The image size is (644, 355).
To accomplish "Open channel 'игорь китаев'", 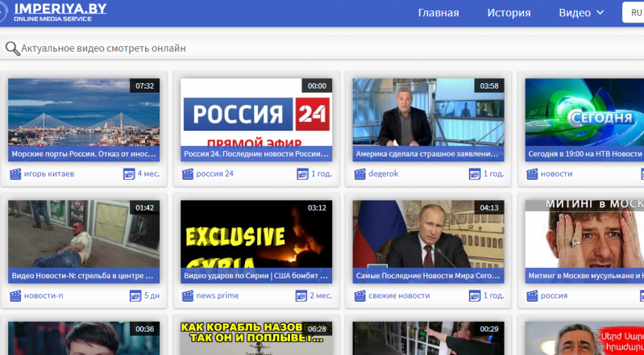I will pos(49,173).
